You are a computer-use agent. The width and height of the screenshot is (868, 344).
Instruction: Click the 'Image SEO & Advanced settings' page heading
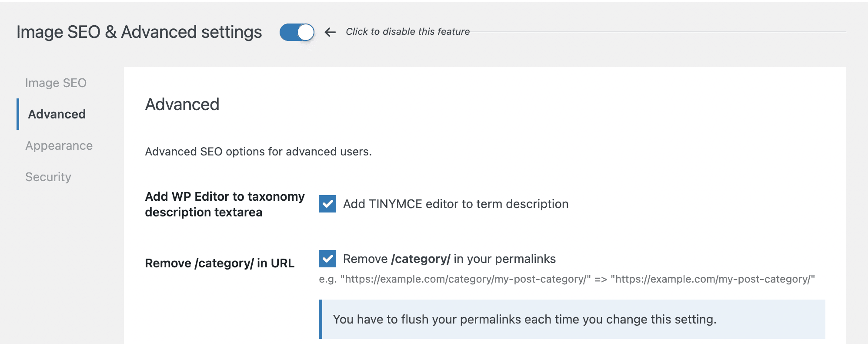[139, 32]
